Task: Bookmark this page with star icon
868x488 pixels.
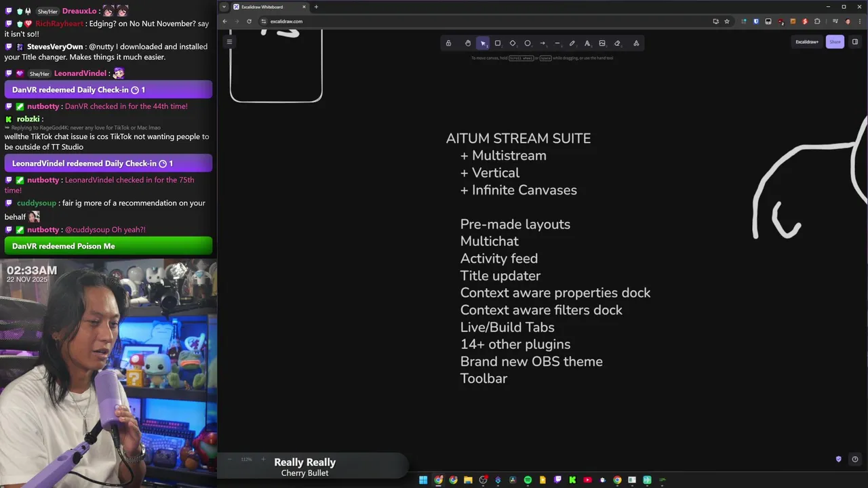Action: point(727,21)
